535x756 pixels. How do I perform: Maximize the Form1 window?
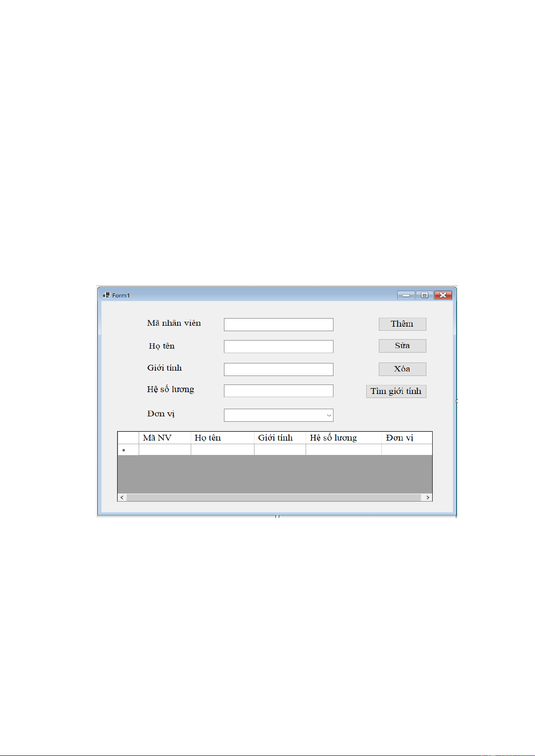424,295
